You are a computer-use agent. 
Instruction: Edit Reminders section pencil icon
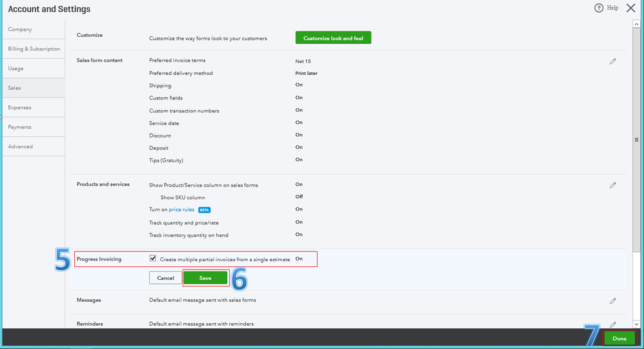click(x=612, y=324)
